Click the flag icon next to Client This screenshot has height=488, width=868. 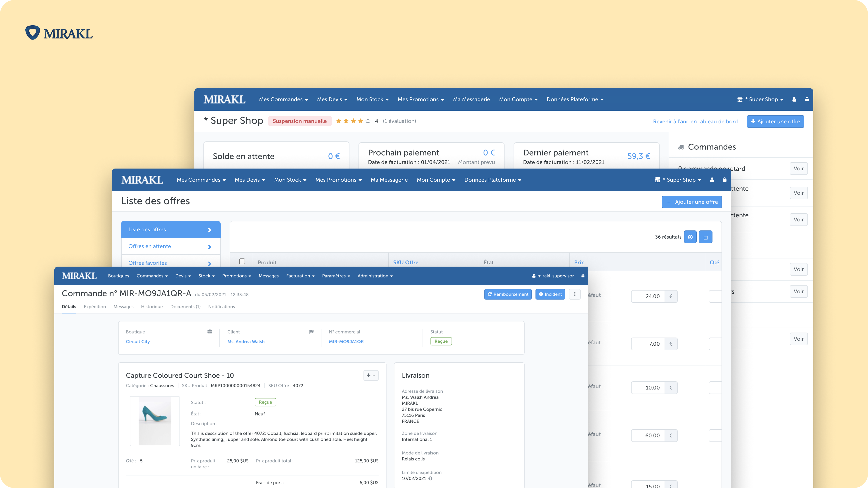[x=311, y=332]
